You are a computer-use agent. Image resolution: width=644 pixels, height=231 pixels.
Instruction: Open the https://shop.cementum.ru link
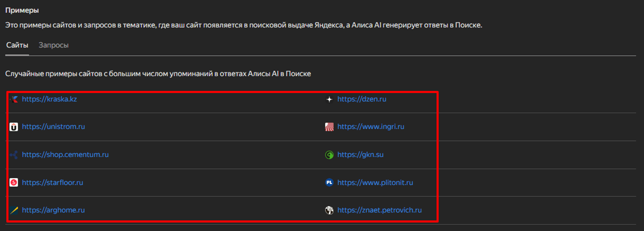tap(65, 155)
